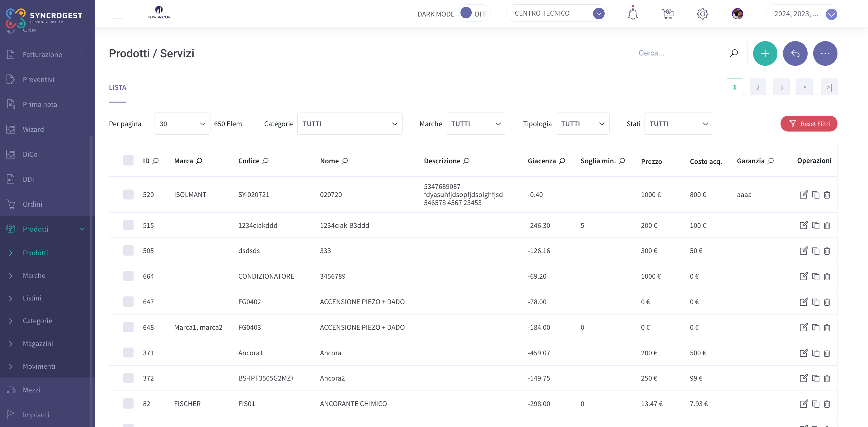Image resolution: width=868 pixels, height=427 pixels.
Task: Delete product 648 FG0403
Action: 827,328
